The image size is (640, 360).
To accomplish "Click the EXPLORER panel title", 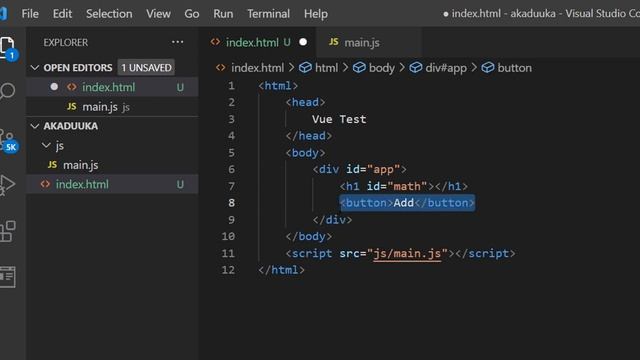I will click(65, 42).
